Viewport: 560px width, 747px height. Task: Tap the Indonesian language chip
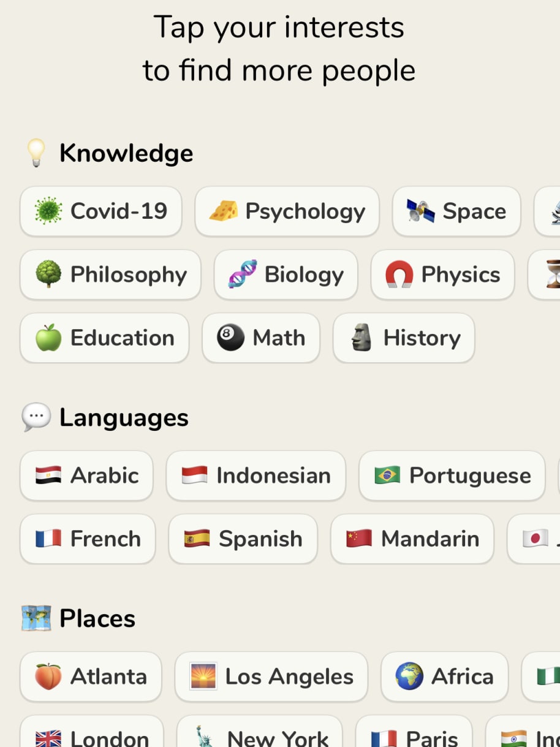tap(256, 476)
